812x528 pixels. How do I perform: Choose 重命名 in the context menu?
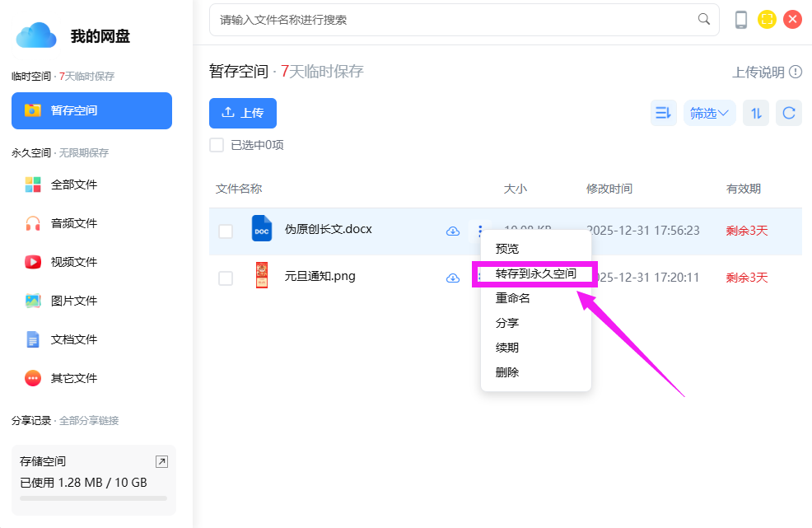[512, 298]
